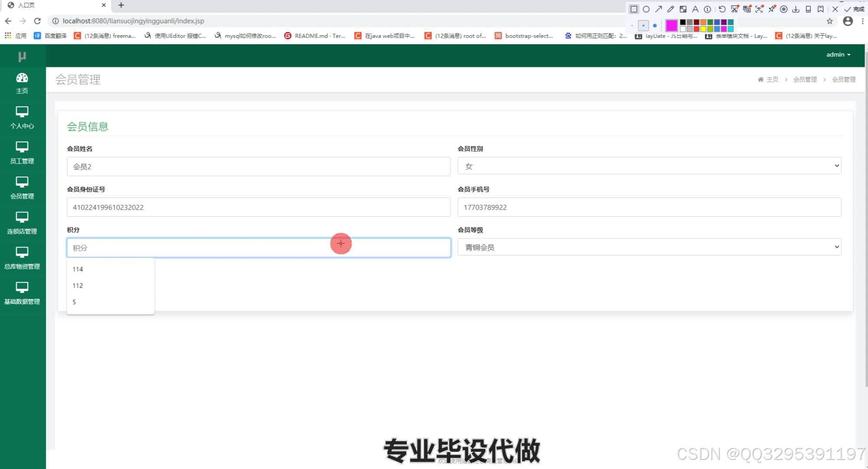Open the 主页 sidebar item
The width and height of the screenshot is (868, 469).
click(22, 83)
